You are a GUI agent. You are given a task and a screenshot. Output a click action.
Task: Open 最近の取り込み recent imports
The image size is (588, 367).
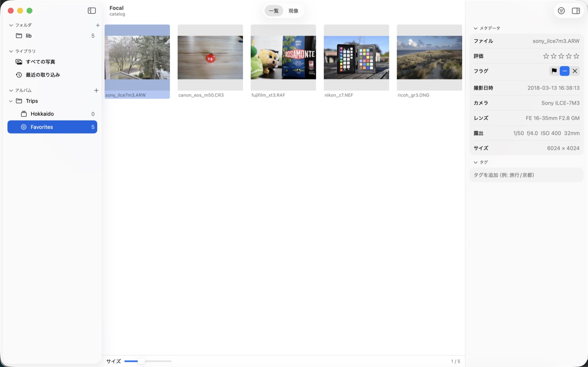(x=52, y=75)
